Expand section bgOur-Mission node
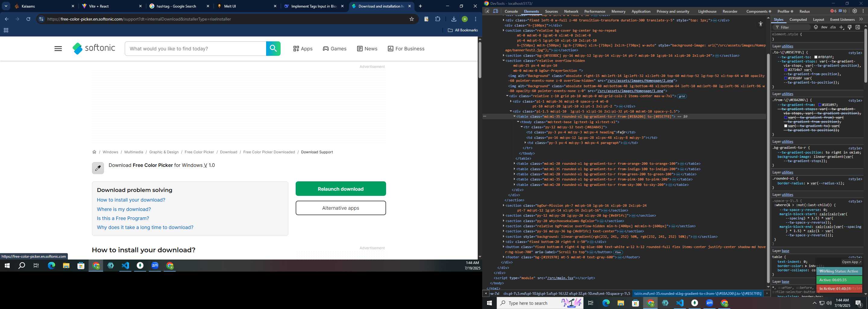 point(504,205)
